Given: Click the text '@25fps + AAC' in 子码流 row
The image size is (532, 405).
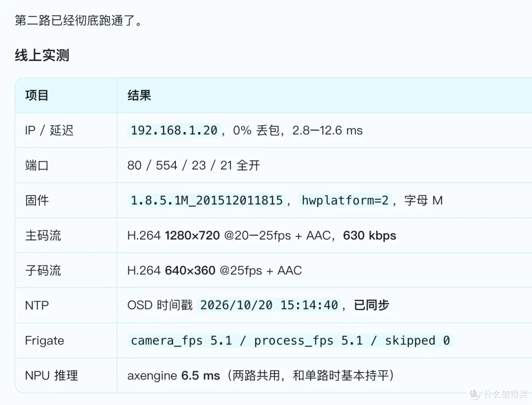Looking at the screenshot, I should point(261,270).
